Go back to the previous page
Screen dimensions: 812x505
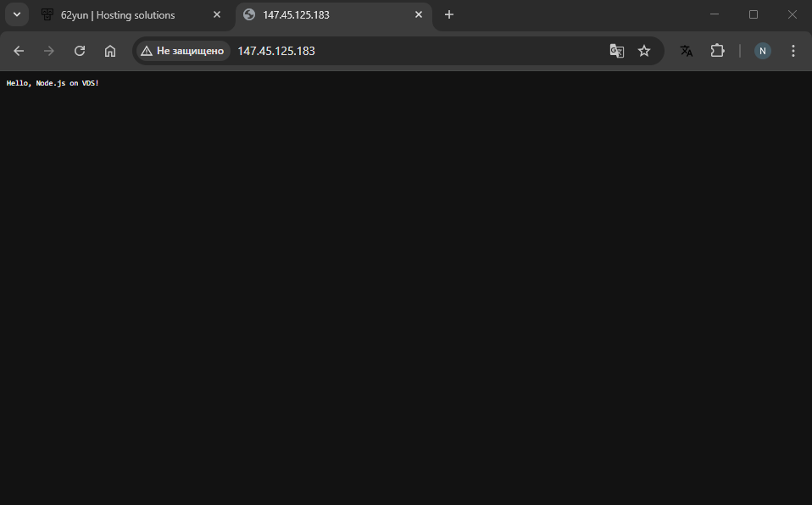tap(18, 51)
